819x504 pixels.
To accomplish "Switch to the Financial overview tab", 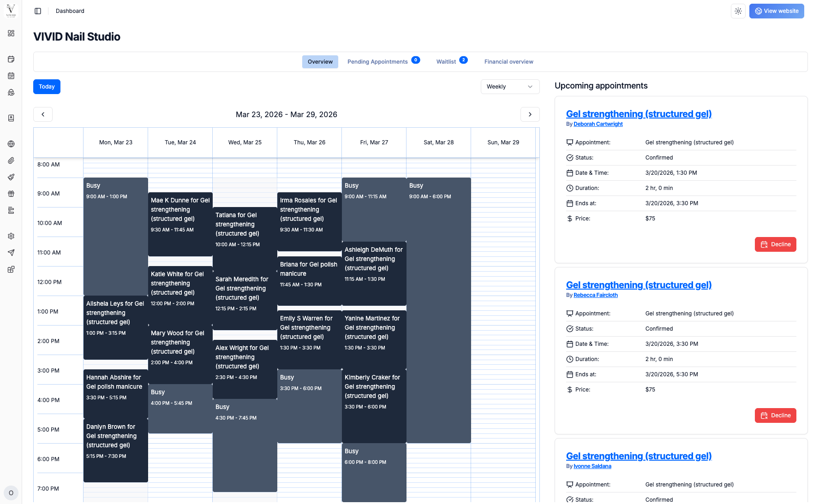I will pos(509,62).
